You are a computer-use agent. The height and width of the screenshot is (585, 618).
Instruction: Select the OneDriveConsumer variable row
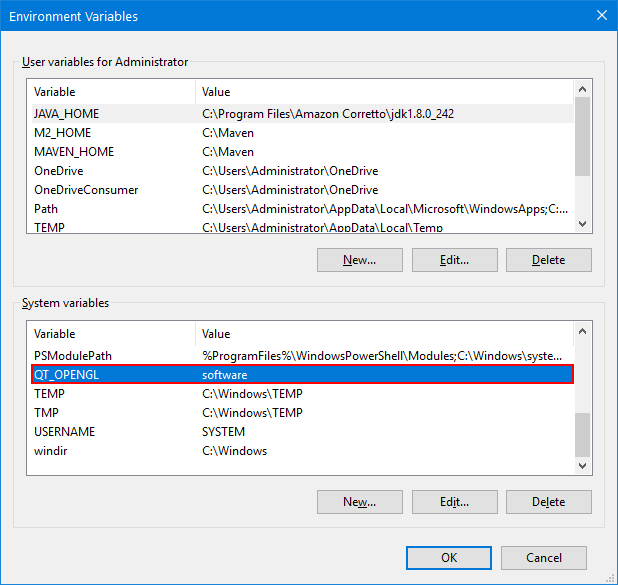pos(302,190)
